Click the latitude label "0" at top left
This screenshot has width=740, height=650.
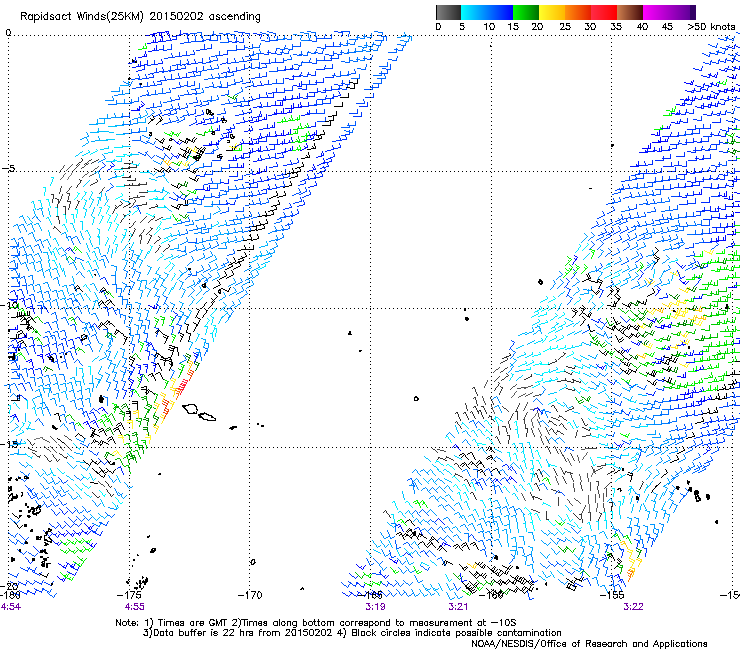pos(8,33)
